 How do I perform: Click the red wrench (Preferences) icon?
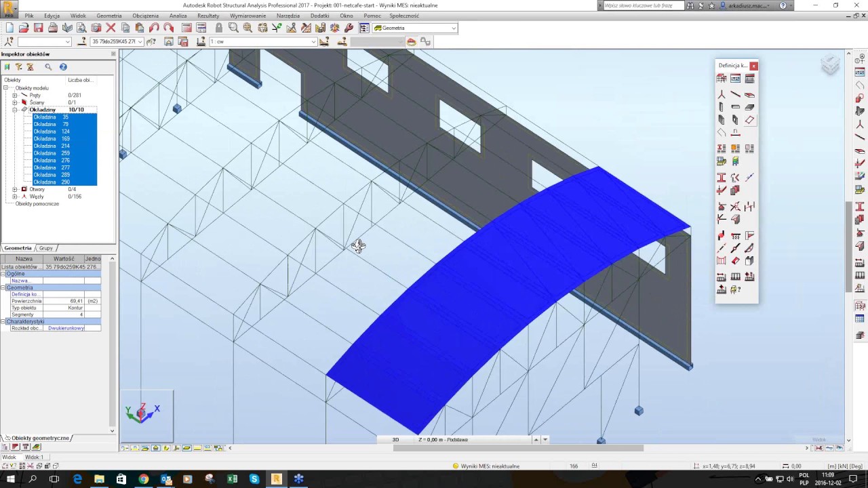[x=349, y=28]
